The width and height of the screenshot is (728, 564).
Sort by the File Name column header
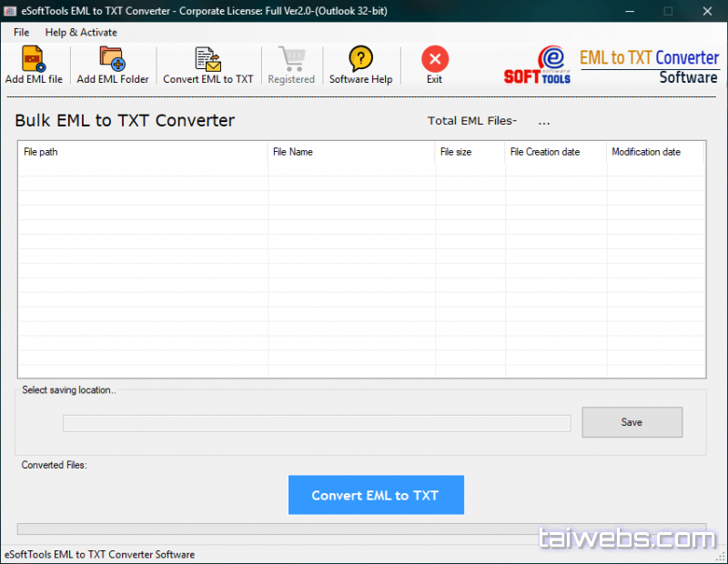coord(351,152)
